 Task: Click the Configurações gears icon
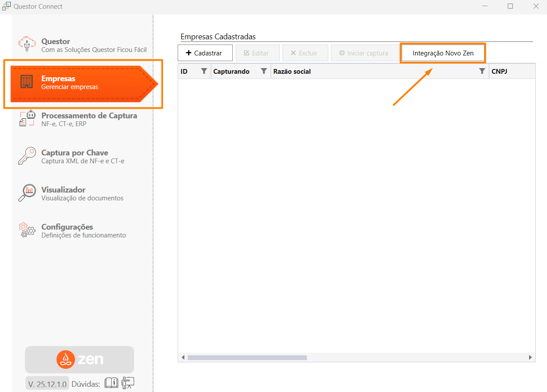click(x=27, y=230)
